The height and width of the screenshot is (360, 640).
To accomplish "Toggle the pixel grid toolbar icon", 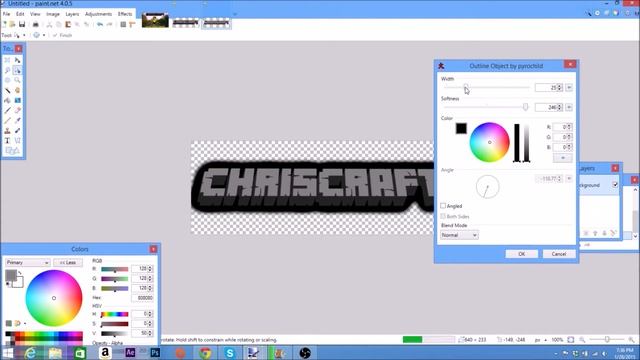I will (123, 24).
